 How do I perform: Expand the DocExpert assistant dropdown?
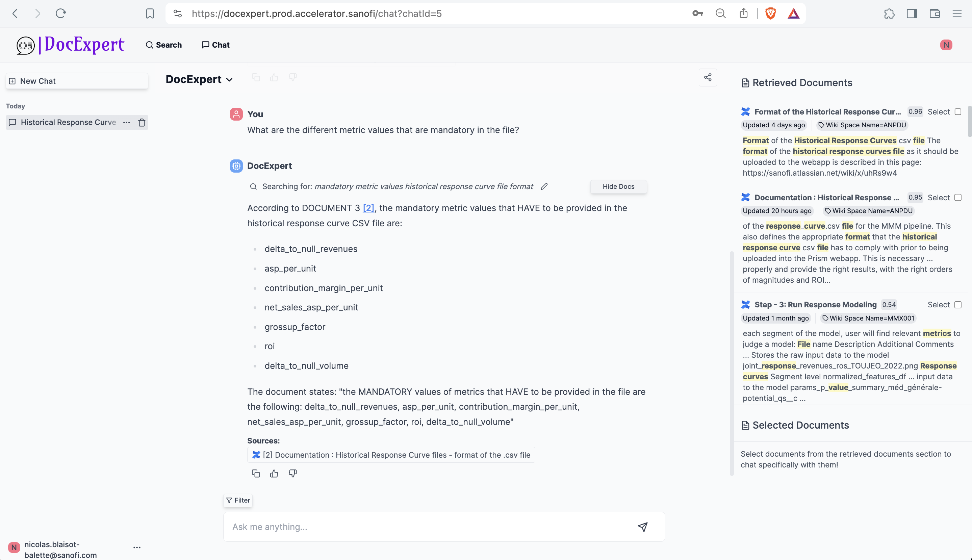(x=199, y=79)
